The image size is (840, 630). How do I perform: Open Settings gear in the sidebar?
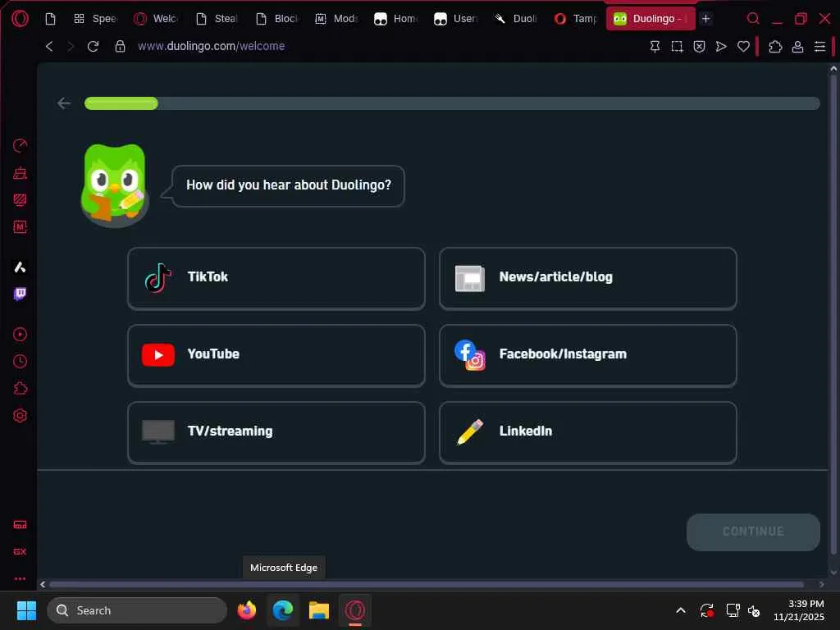(20, 415)
